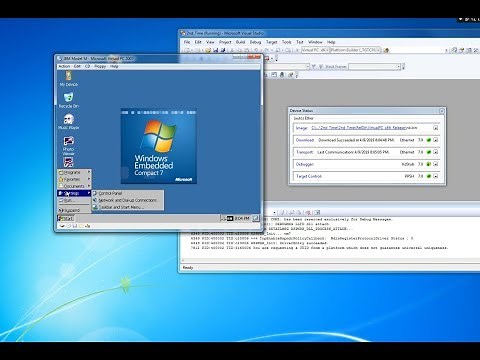
Task: Launch the Music Player desktop icon
Action: (x=69, y=122)
